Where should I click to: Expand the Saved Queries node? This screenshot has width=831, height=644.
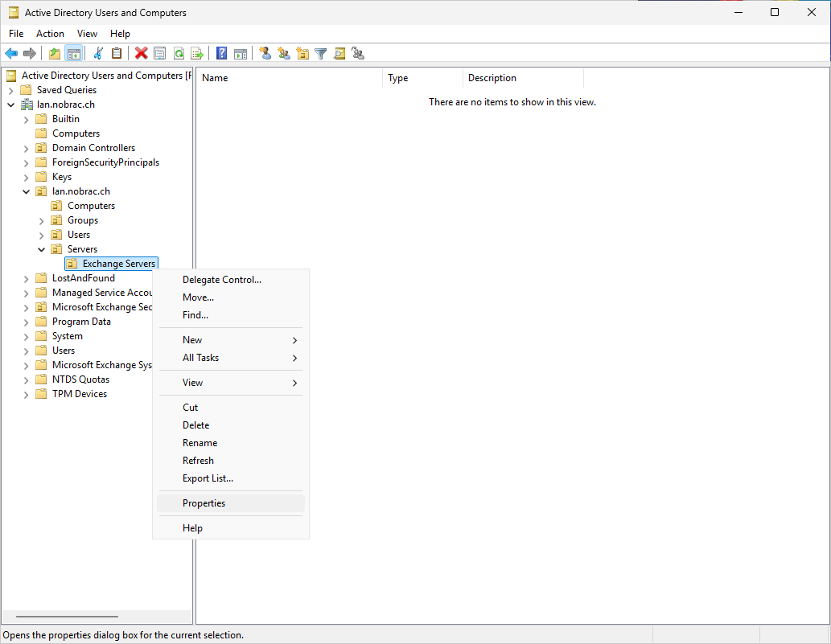click(11, 91)
